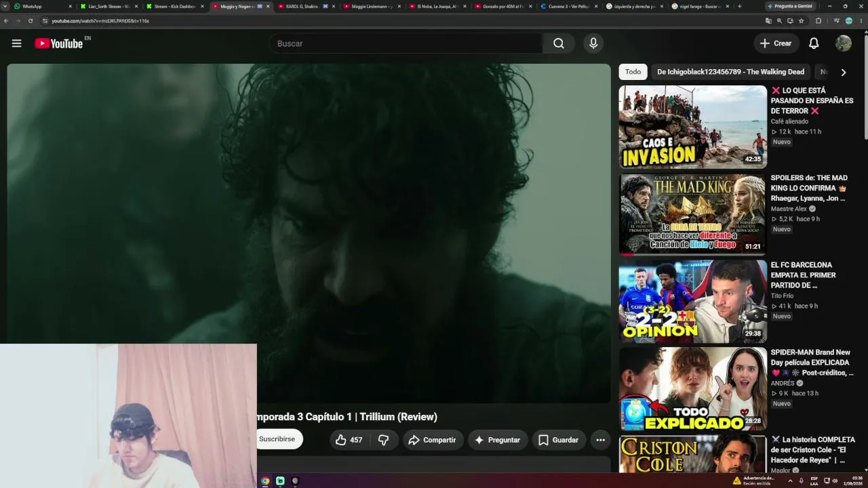Close the Cuevana 3 tab

coord(596,6)
